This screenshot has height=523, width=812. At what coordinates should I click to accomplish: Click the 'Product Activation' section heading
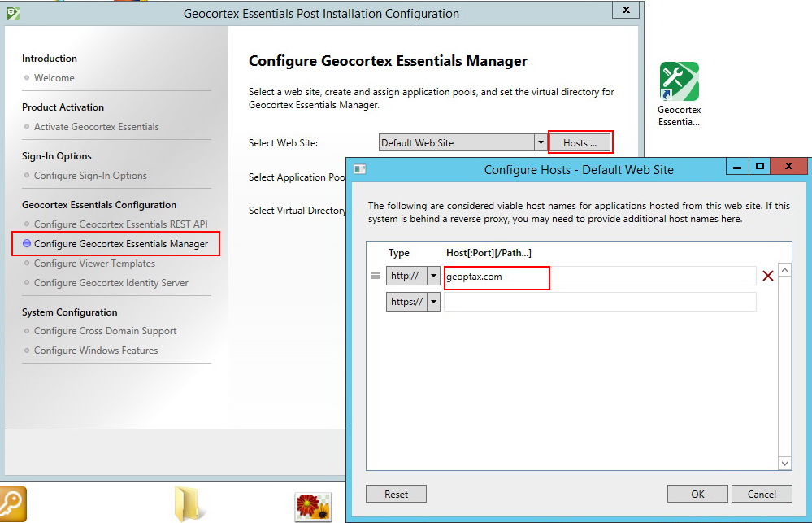(63, 107)
